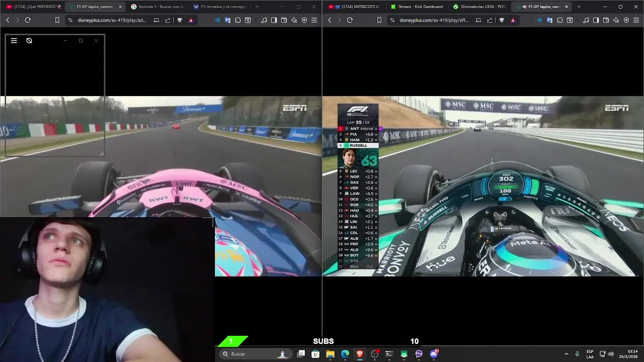Open VPN shield icon in left browser
The width and height of the screenshot is (644, 362).
coord(304,20)
